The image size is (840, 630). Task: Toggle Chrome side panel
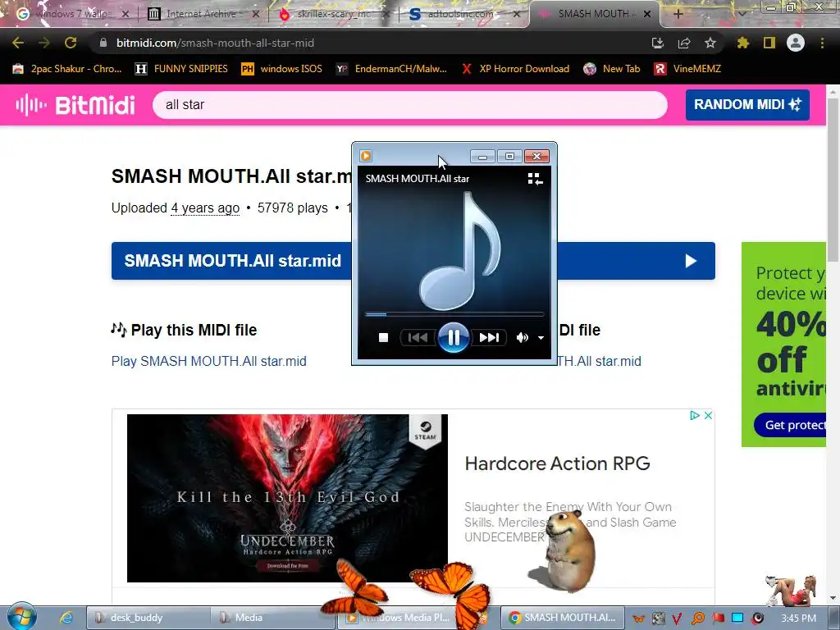[x=769, y=43]
